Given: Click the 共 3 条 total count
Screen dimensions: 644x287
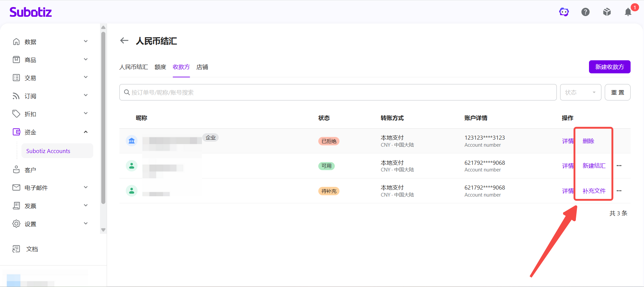Looking at the screenshot, I should (619, 213).
